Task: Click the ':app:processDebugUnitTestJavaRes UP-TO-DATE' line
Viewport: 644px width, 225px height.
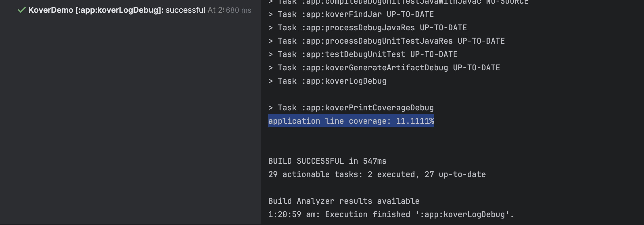Action: [387, 41]
